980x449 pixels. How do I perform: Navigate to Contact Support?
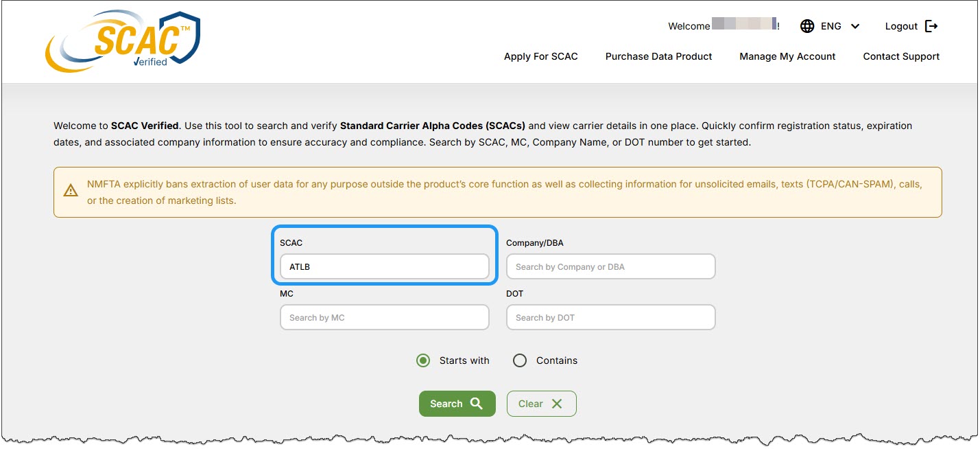tap(901, 56)
